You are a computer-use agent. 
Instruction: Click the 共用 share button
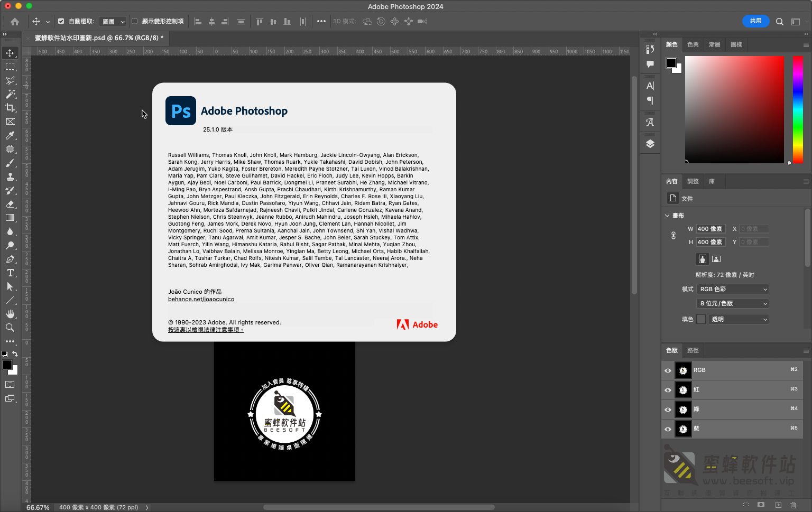[756, 21]
